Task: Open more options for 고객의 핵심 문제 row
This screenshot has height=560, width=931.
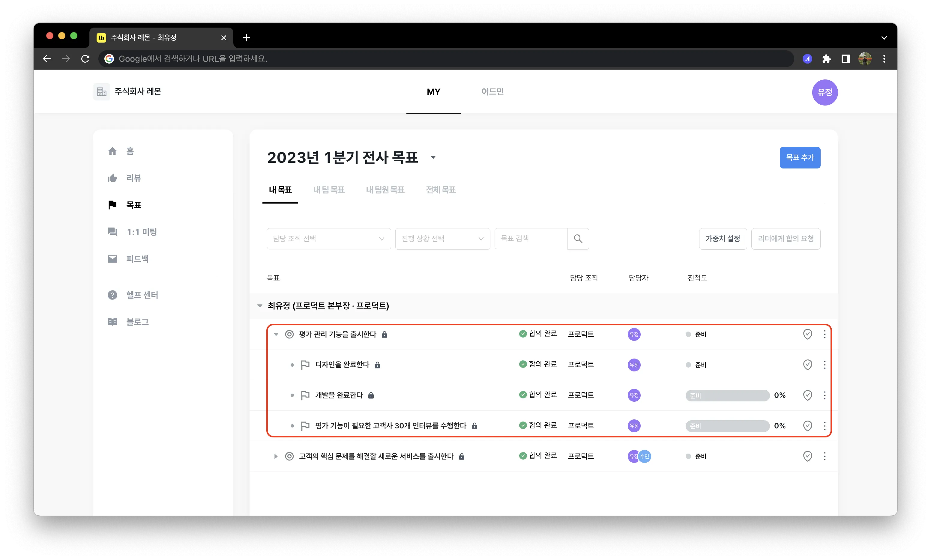Action: pos(825,456)
